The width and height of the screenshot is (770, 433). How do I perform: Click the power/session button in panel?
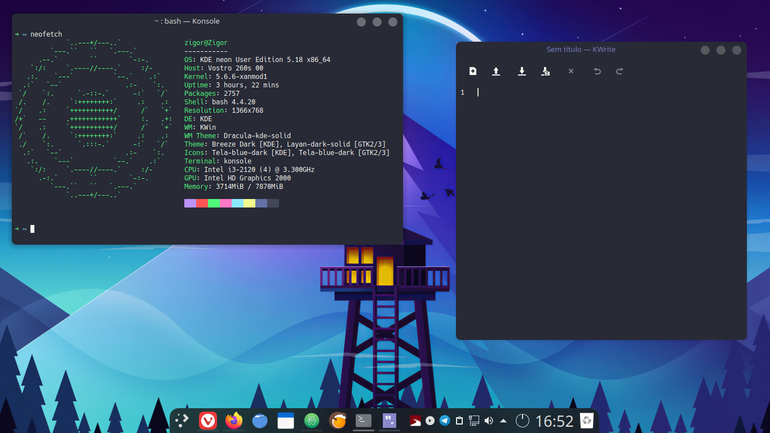(522, 421)
